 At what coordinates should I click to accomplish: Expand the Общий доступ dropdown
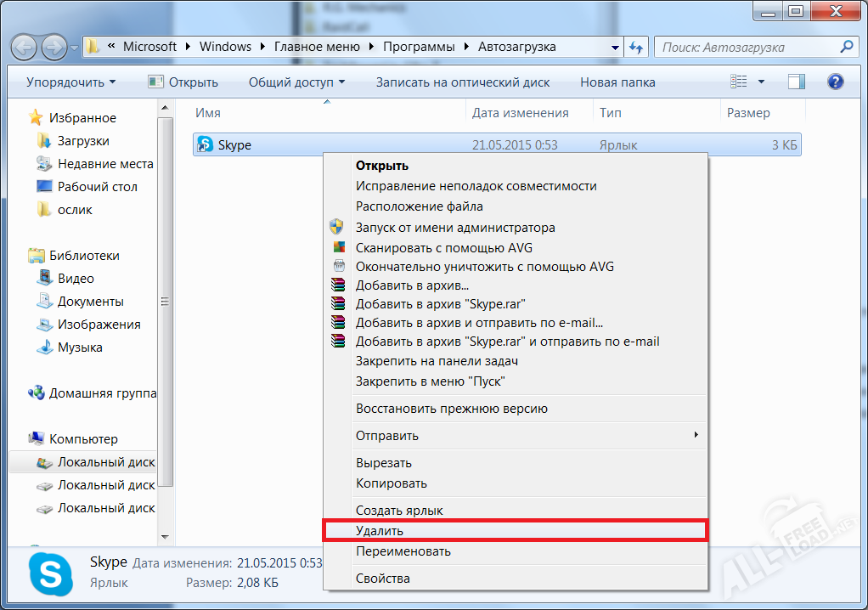point(296,82)
